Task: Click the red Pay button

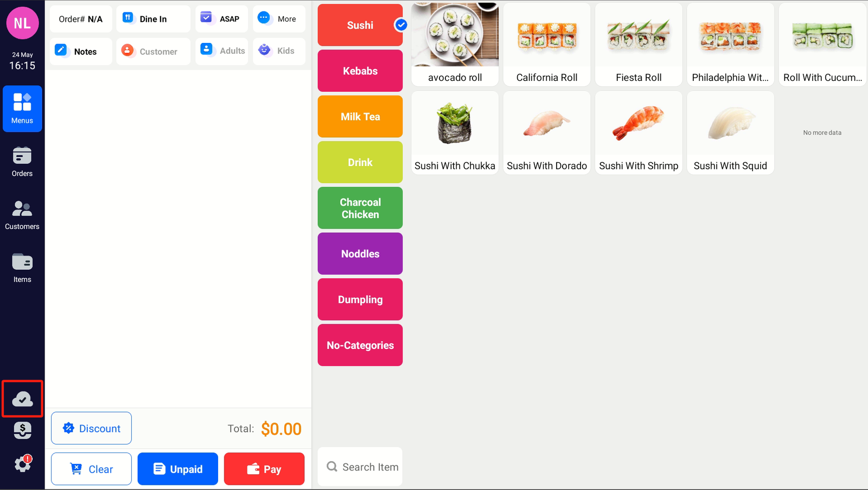Action: click(x=264, y=469)
